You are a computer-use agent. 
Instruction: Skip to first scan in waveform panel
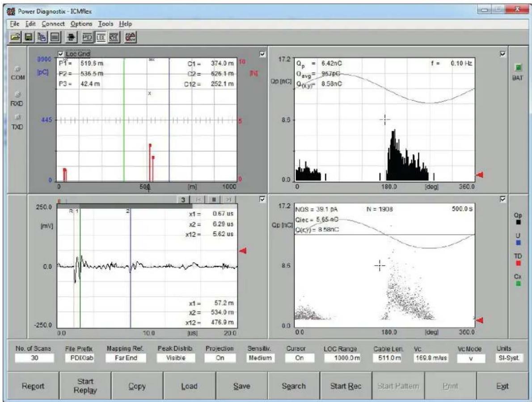coord(199,199)
